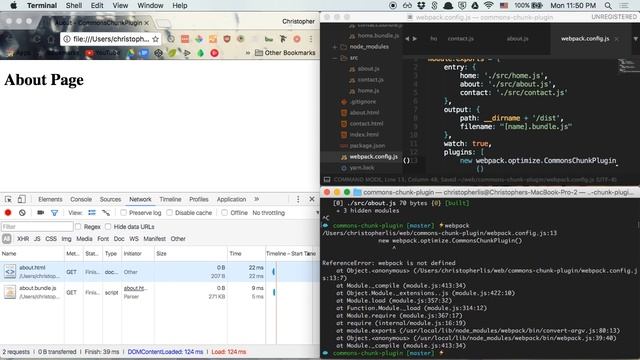Select the All request type filter
640x360 pixels.
pos(7,239)
